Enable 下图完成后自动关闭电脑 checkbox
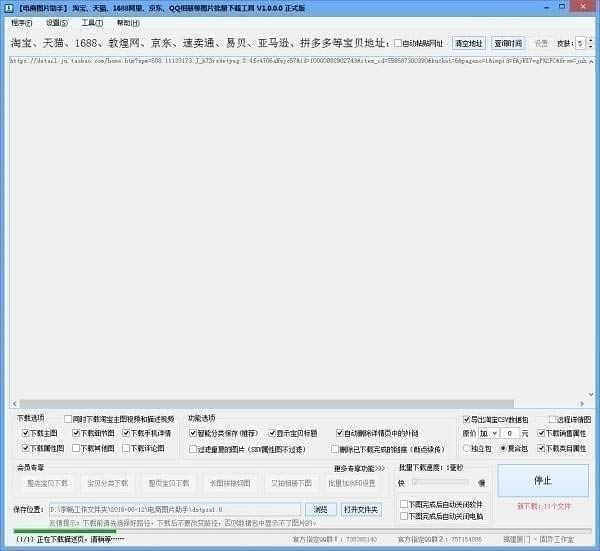 403,516
